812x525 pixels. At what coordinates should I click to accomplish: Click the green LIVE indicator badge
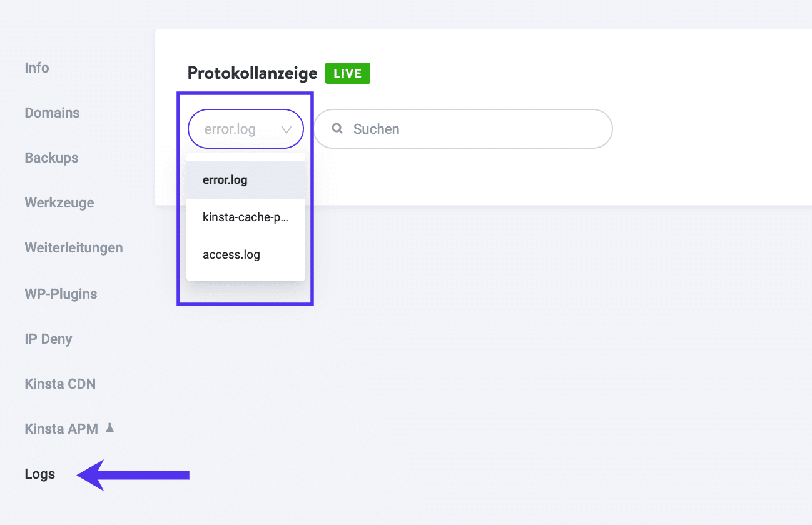click(x=347, y=72)
